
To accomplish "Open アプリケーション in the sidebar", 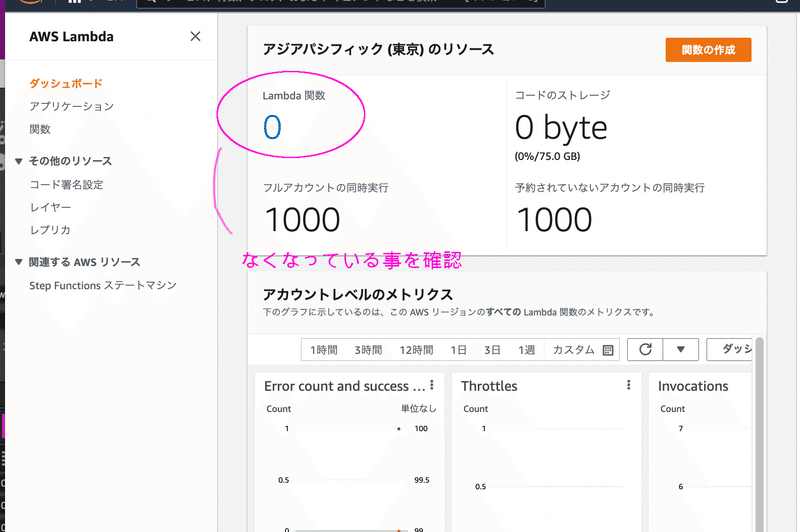I will 71,106.
